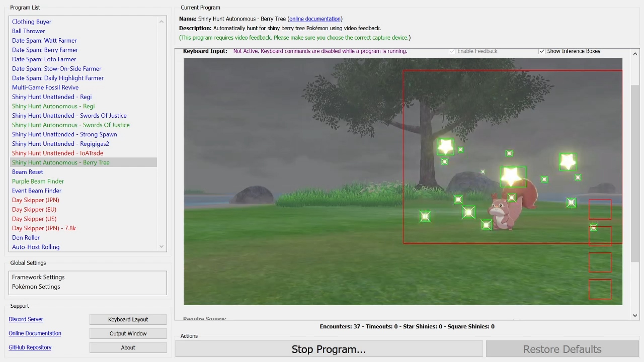Click the shiny squirrel Pokémon in video
This screenshot has height=362, width=644.
pos(503,215)
